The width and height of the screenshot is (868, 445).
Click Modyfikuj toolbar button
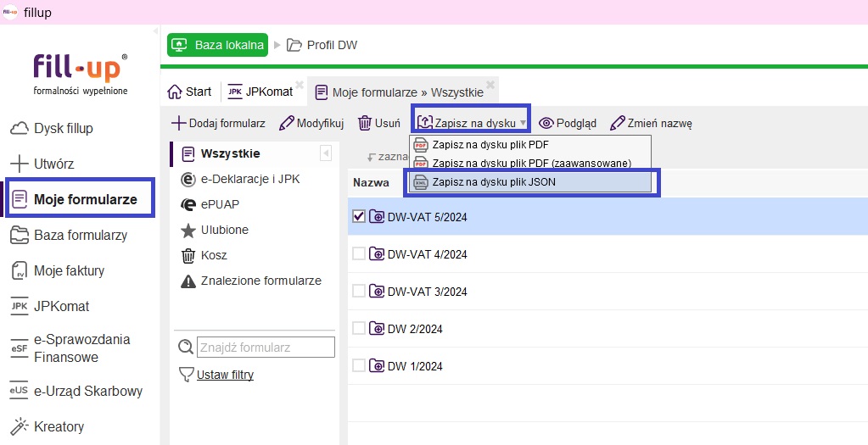[x=311, y=123]
